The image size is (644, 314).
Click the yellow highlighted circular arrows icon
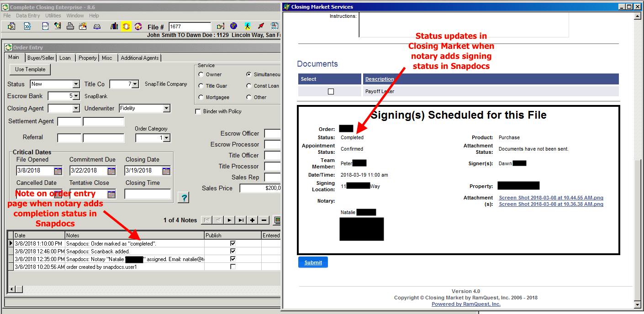coord(127,26)
